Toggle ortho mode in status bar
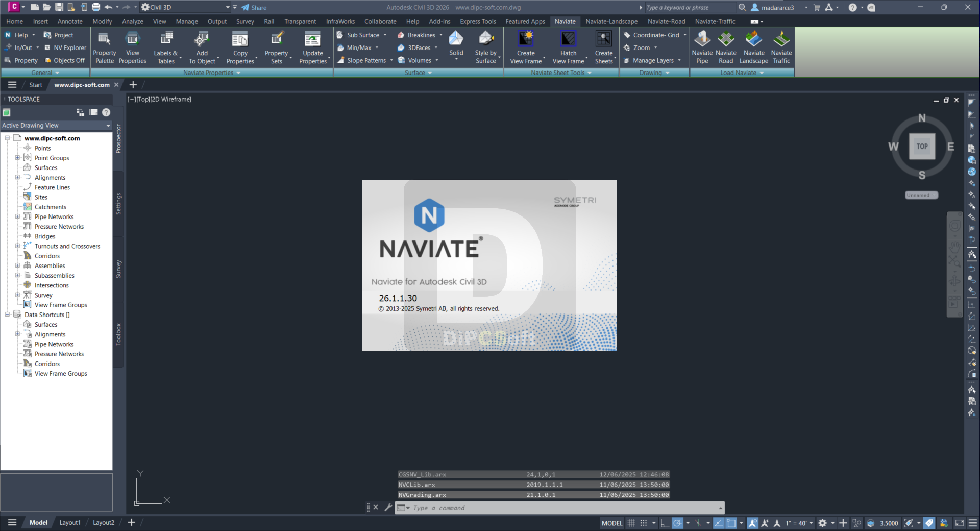 [665, 523]
